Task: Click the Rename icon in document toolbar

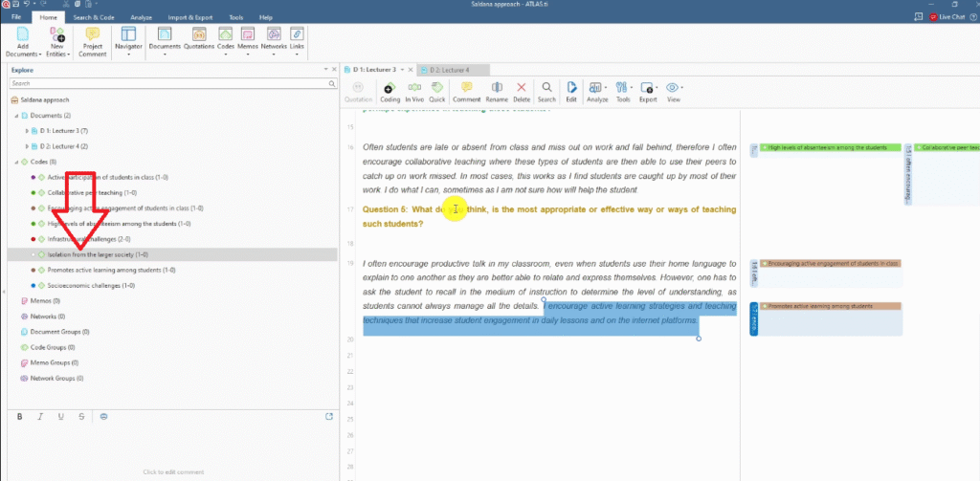Action: point(497,88)
